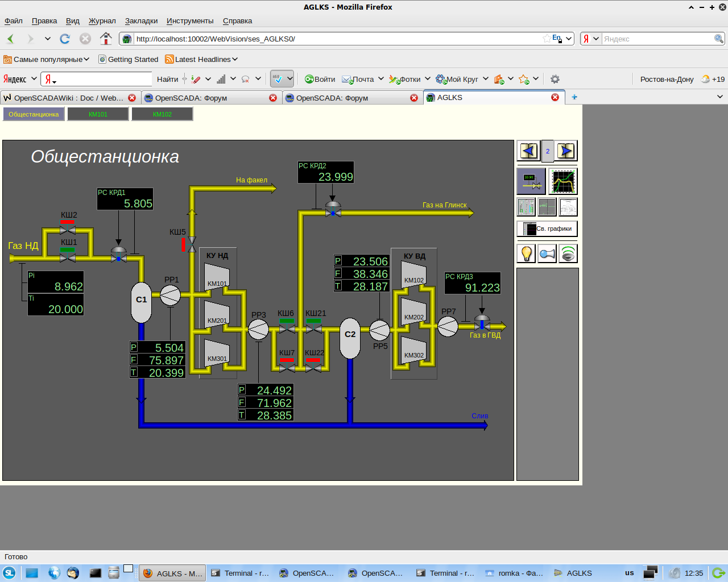Click the localhost URL address field
Screen dimensions: 728x582
click(x=336, y=39)
